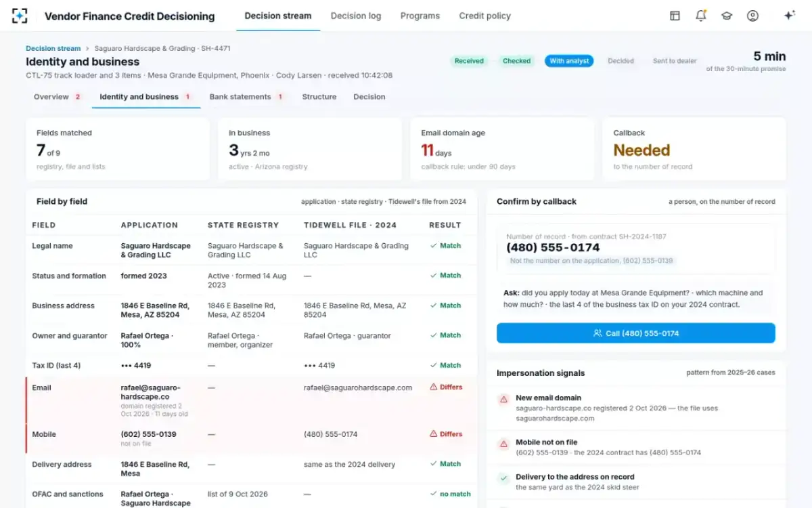Click the Impersonation signals heading

point(541,373)
